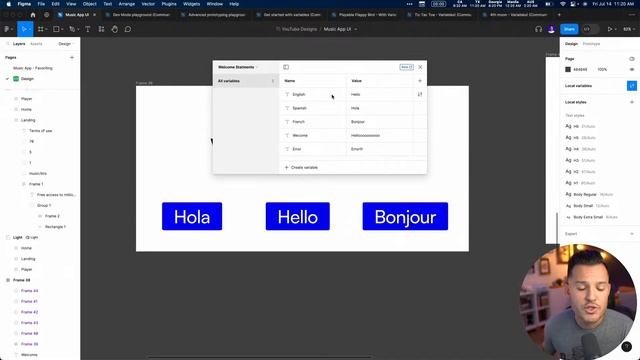Image resolution: width=640 pixels, height=360 pixels.
Task: Open the zoom level dropdown
Action: tap(628, 29)
